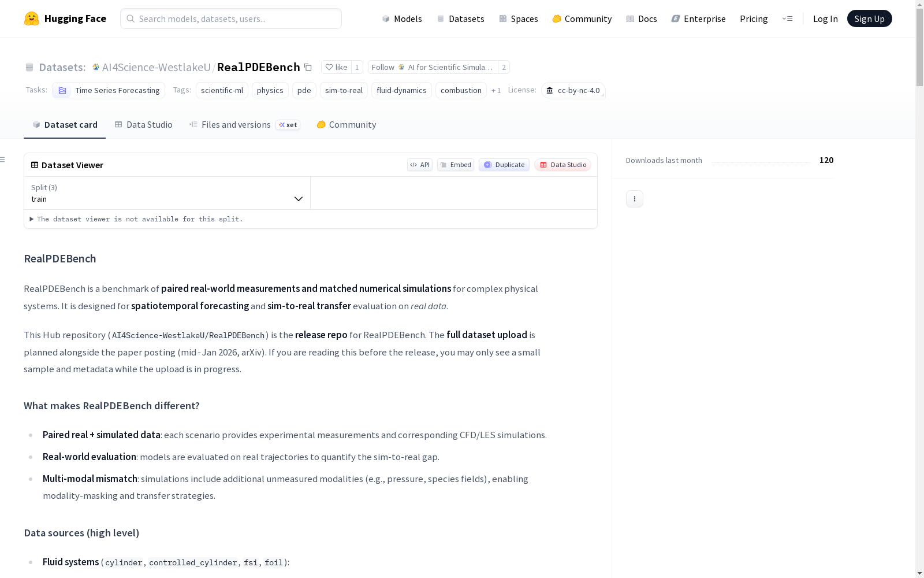924x578 pixels.
Task: Open Data Studio from viewer header button
Action: (x=563, y=165)
